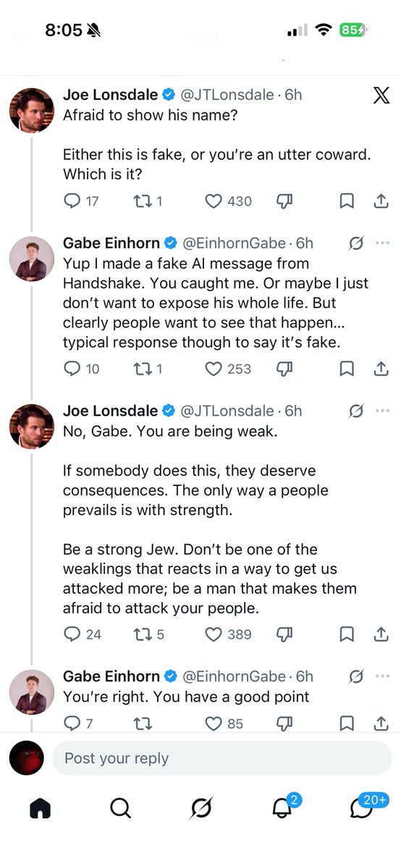Dislike the post with 253 likes
The height and width of the screenshot is (868, 401).
(284, 369)
